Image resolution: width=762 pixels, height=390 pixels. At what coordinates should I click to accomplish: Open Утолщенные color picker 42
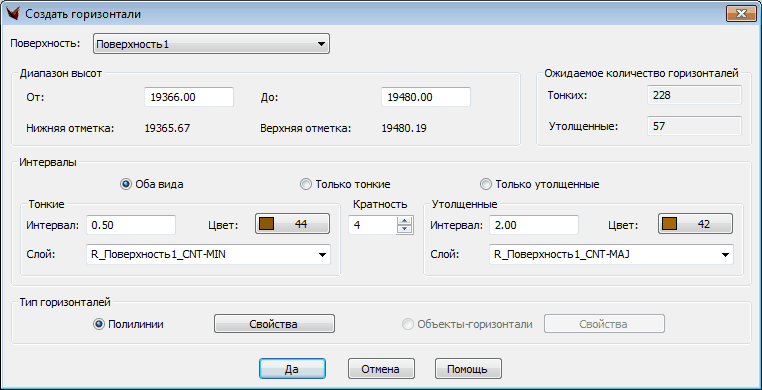[695, 224]
